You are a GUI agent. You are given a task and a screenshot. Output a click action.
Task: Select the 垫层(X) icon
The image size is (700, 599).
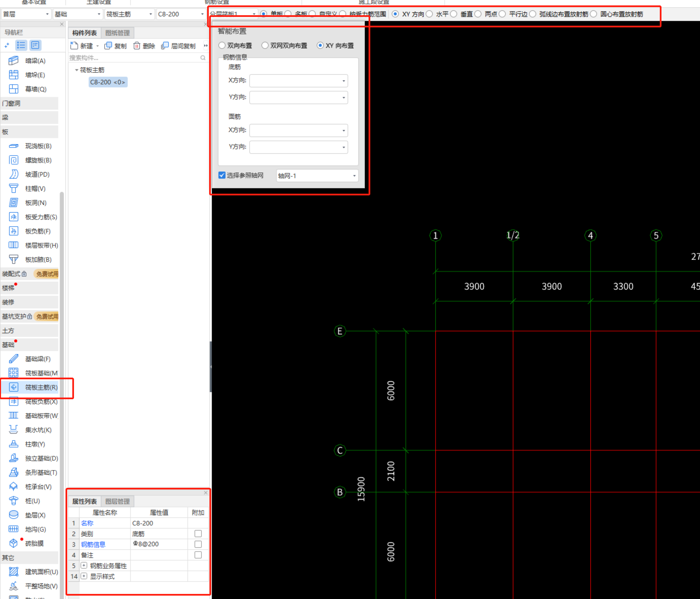pyautogui.click(x=14, y=515)
